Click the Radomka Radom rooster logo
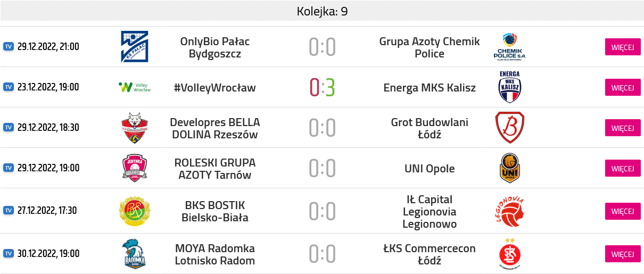The width and height of the screenshot is (644, 274). 134,254
